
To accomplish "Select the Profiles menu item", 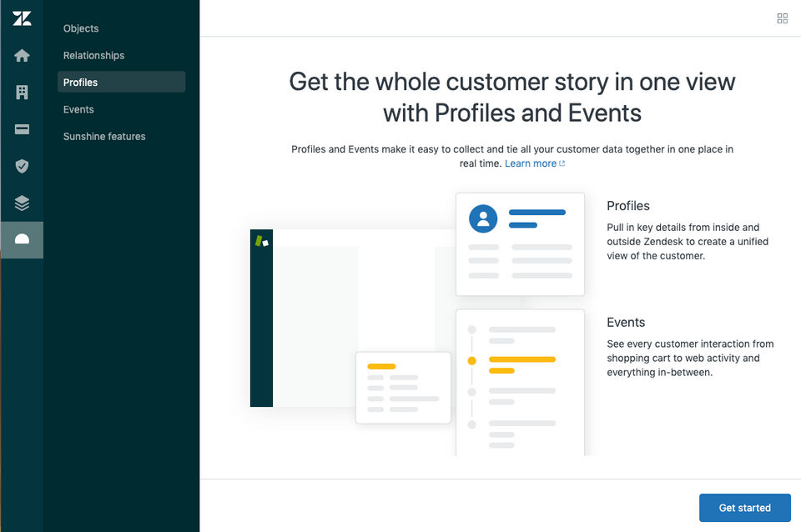I will 80,83.
